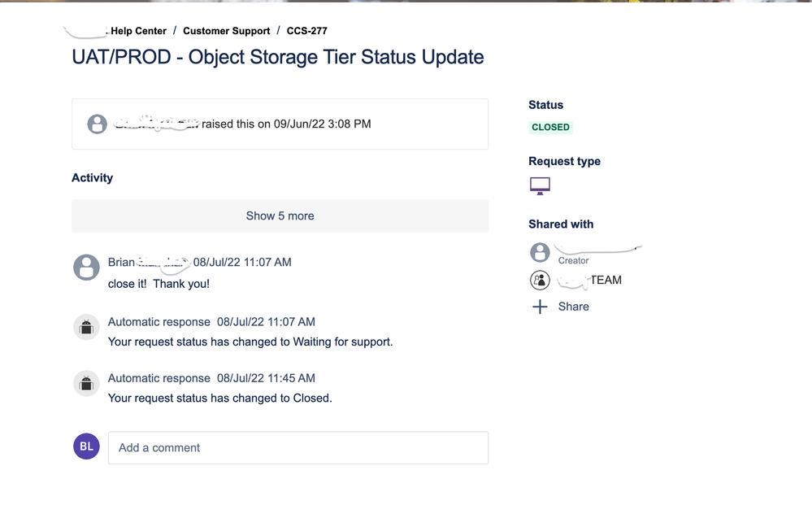Click the Share link

coord(573,307)
